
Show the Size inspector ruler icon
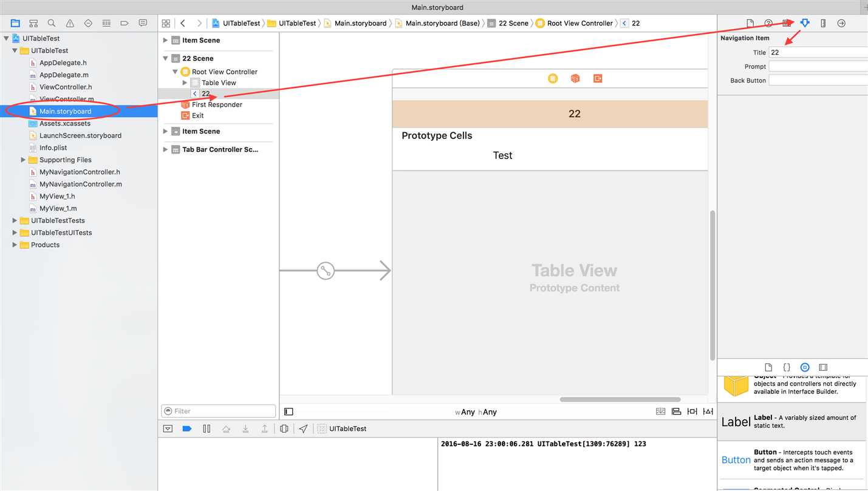(823, 23)
